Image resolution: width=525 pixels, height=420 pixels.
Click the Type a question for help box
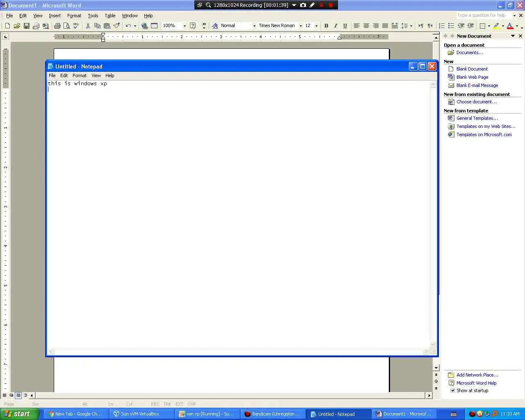(484, 15)
